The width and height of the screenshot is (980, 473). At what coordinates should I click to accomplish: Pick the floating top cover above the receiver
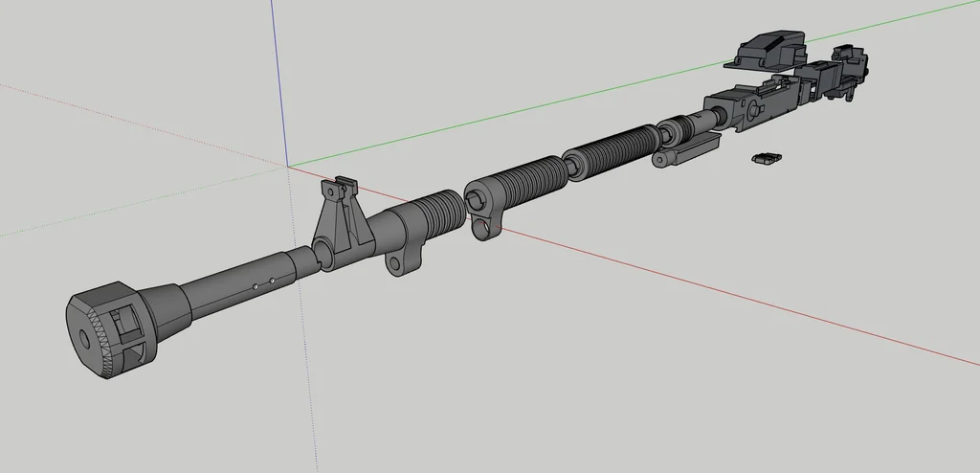[x=768, y=50]
